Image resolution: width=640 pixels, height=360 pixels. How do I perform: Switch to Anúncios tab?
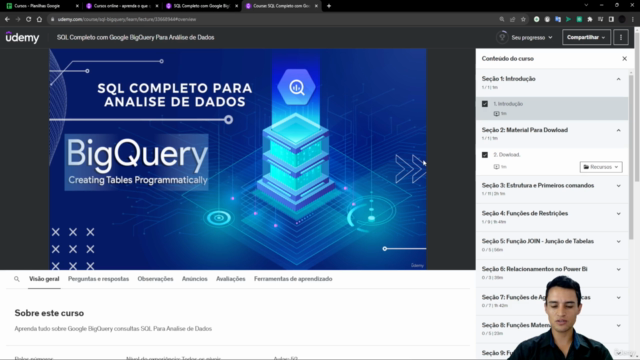coord(195,279)
